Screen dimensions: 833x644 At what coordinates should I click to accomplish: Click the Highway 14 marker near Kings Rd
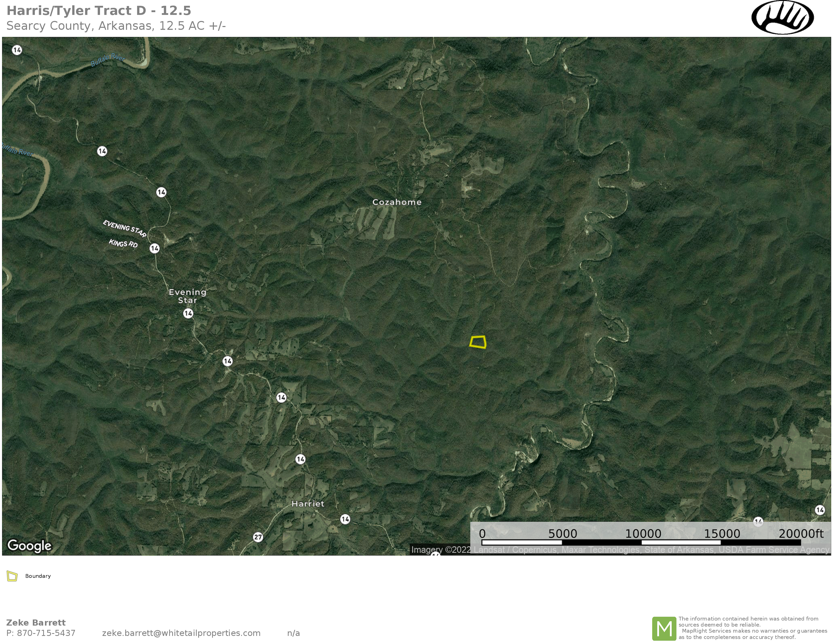[x=155, y=248]
